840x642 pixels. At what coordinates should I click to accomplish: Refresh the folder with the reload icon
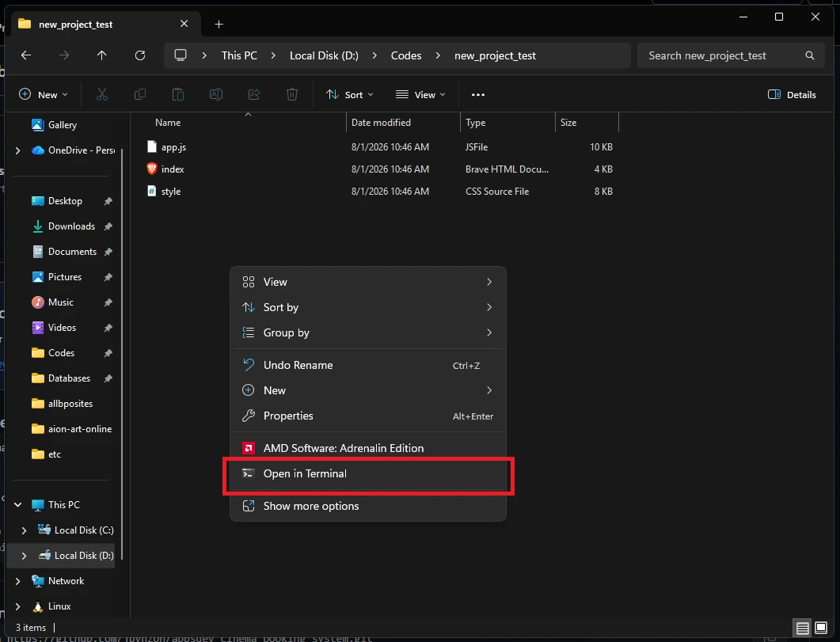tap(140, 55)
